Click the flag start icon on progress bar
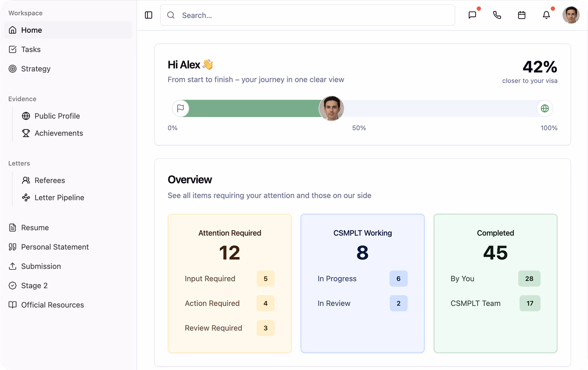588x370 pixels. (x=181, y=109)
